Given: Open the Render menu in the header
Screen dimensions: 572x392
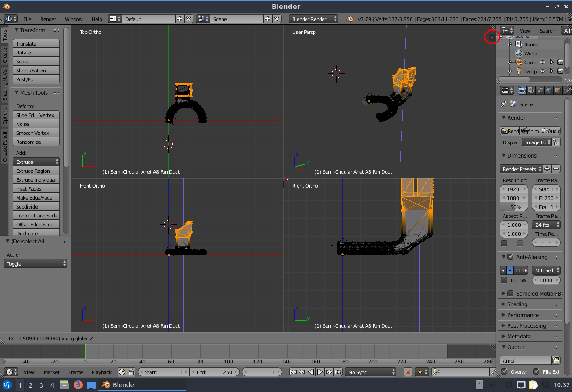Looking at the screenshot, I should pos(48,19).
